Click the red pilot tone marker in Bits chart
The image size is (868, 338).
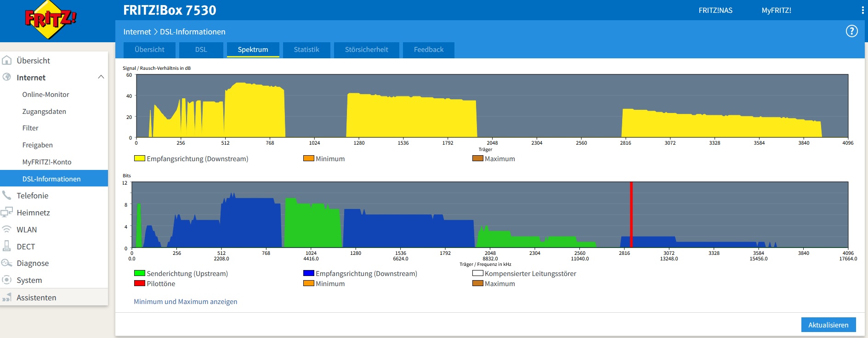631,214
